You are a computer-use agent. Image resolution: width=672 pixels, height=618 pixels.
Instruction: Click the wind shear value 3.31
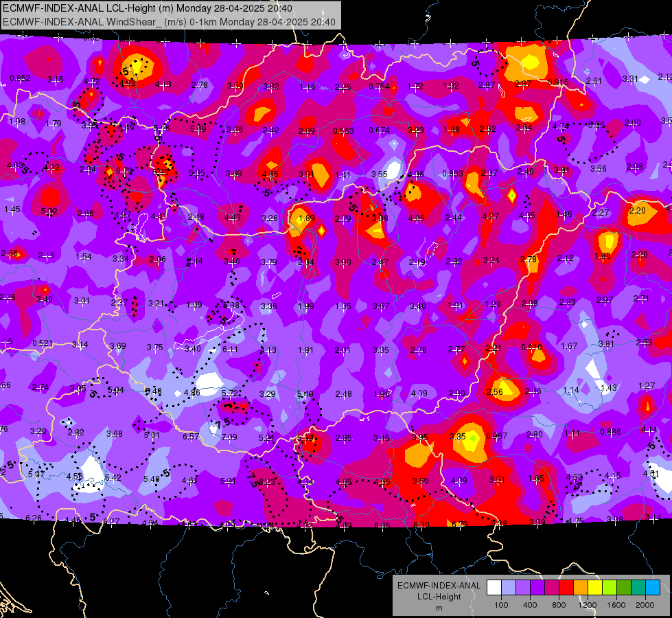click(x=630, y=79)
